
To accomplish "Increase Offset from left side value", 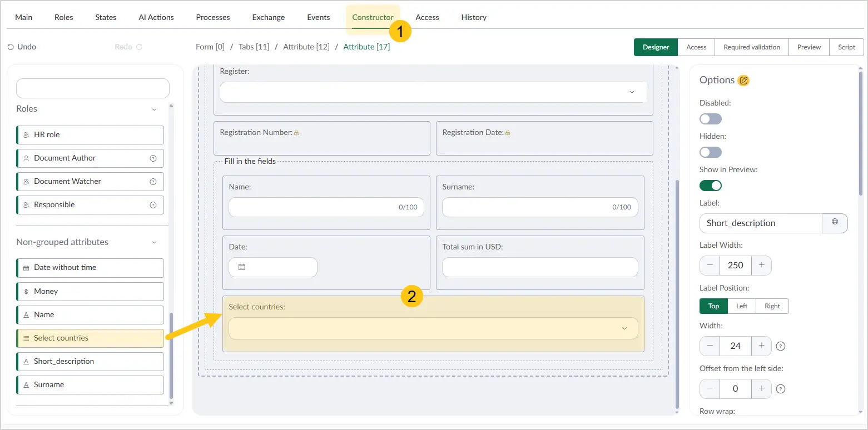I will [761, 389].
